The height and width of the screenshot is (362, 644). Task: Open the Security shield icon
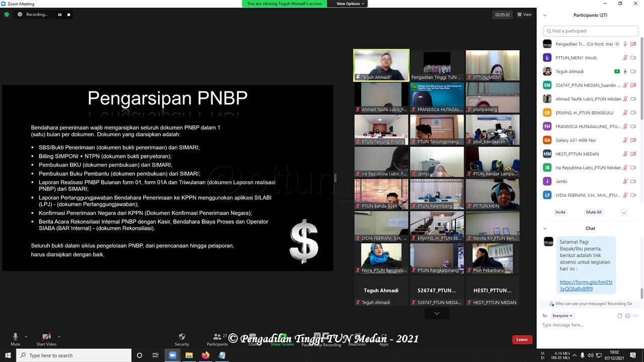coord(182,337)
